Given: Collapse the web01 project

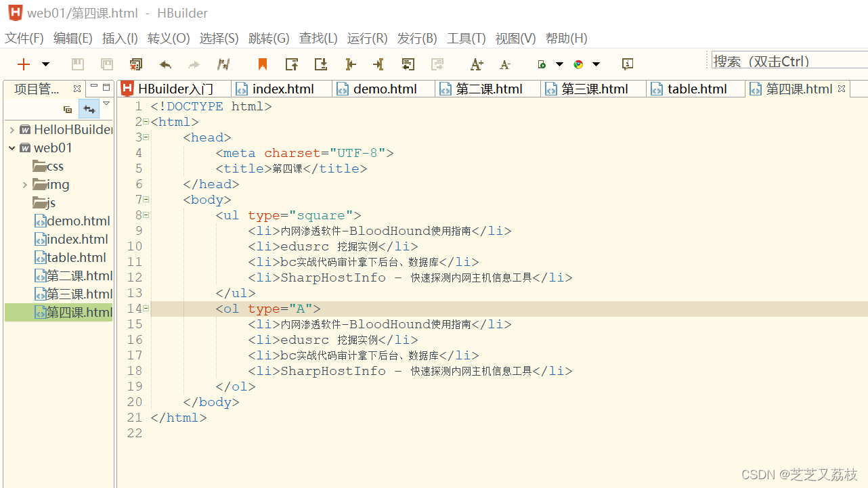Looking at the screenshot, I should (x=12, y=148).
